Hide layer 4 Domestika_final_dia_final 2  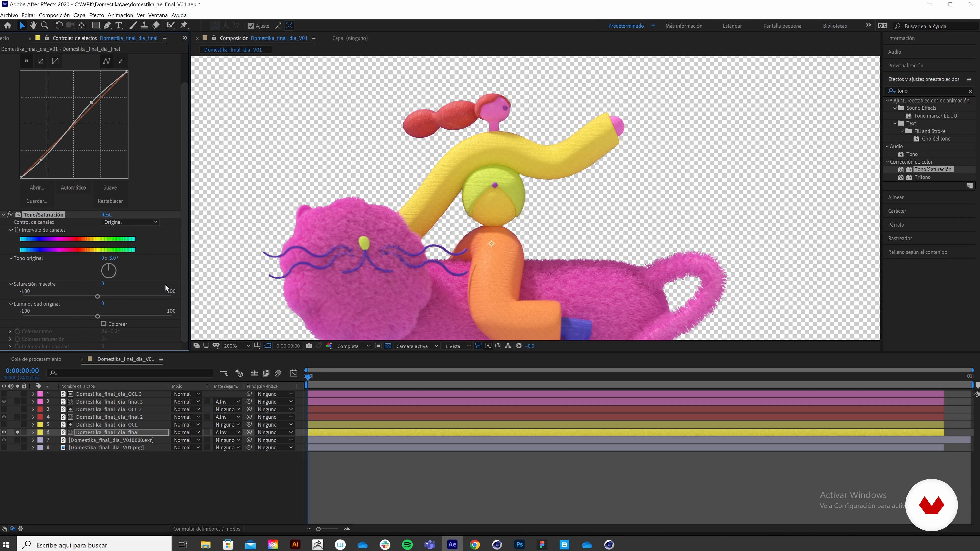click(x=4, y=417)
